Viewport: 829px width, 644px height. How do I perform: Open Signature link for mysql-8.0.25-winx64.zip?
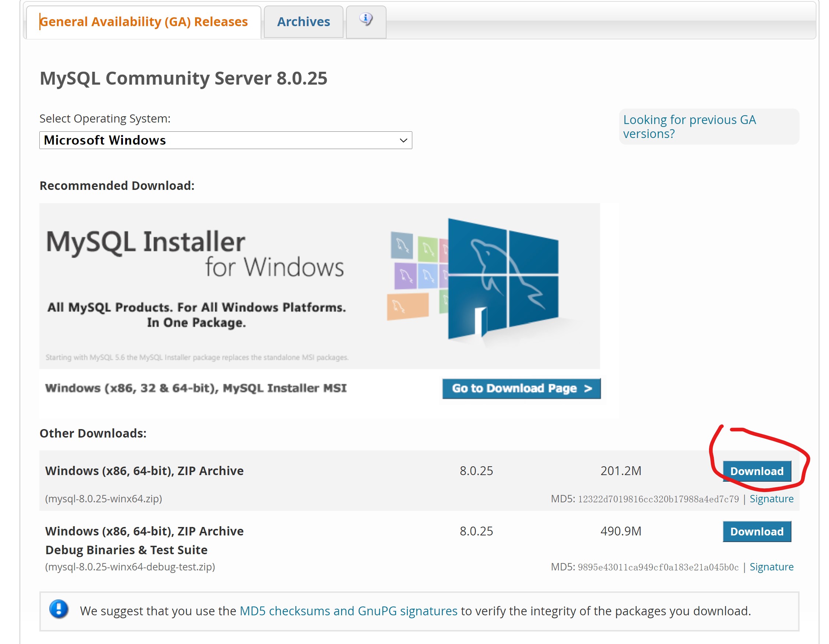point(771,499)
